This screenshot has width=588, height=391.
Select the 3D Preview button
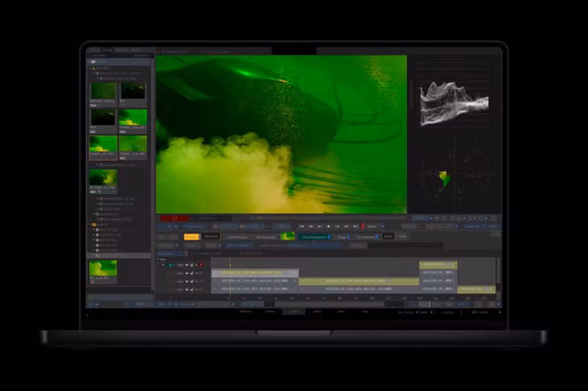366,237
